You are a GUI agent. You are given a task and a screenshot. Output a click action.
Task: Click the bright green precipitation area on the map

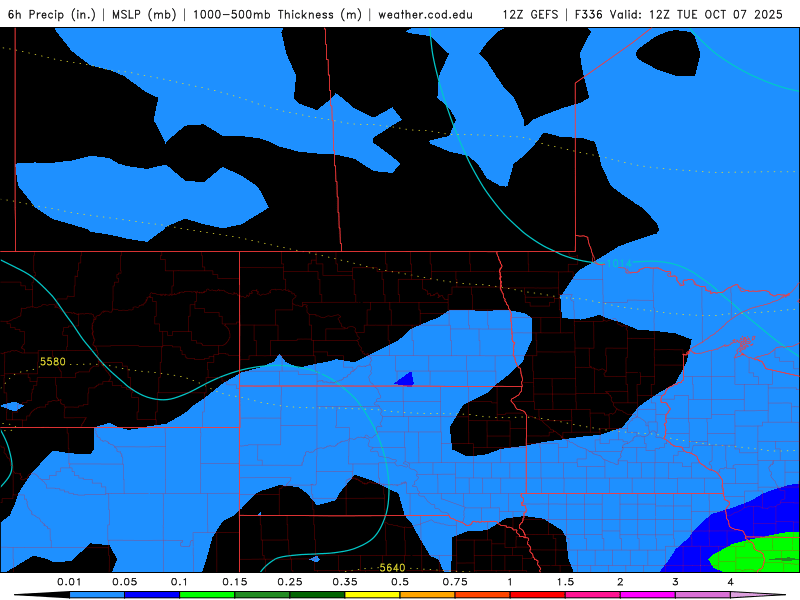pos(755,554)
